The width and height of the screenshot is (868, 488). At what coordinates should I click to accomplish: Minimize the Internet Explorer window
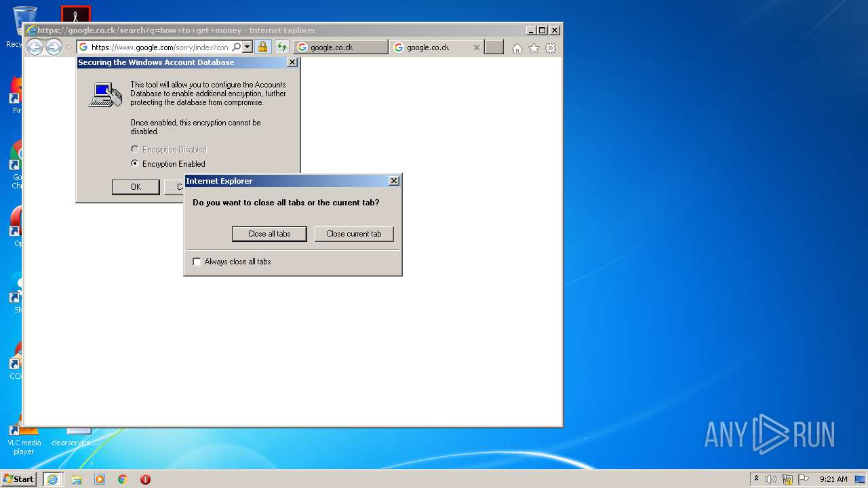(530, 30)
